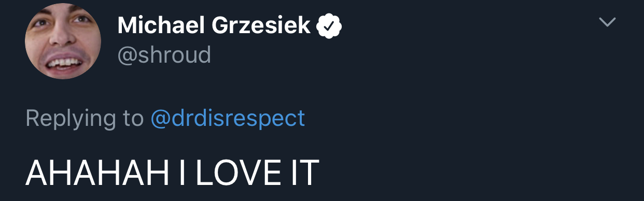Visit the drdisrespect account mentioned in reply

228,119
